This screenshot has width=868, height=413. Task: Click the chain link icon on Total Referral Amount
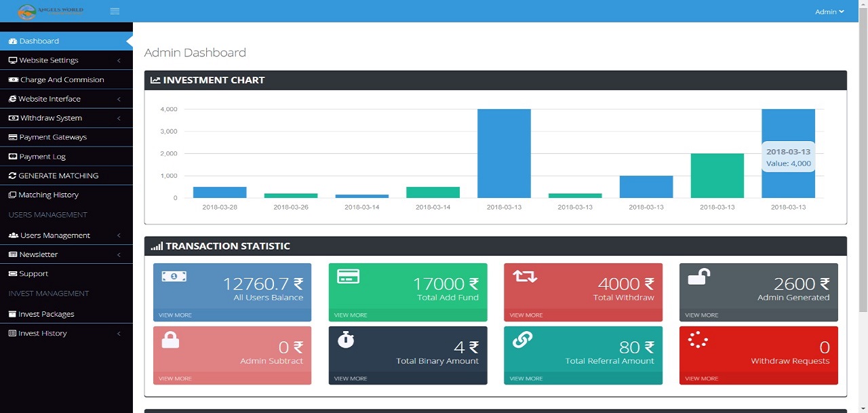tap(522, 340)
